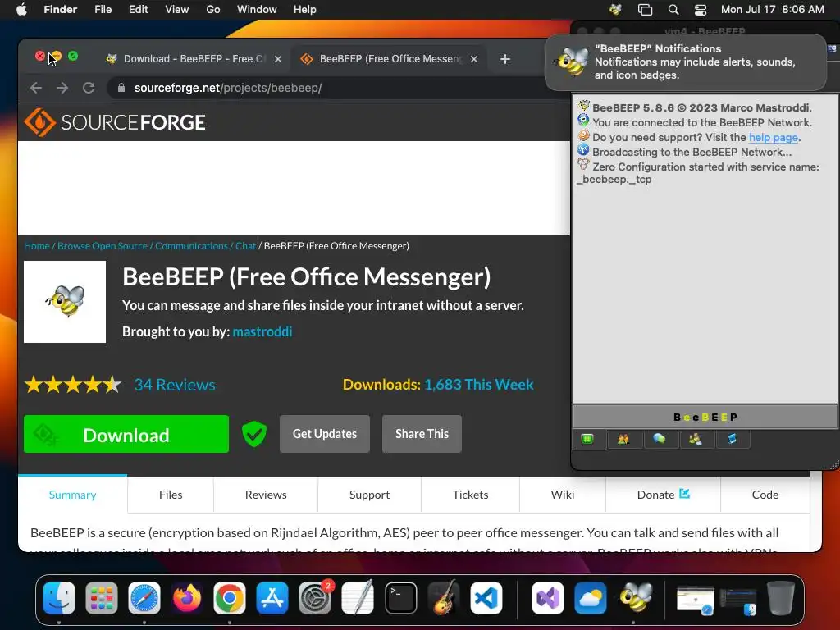Screen dimensions: 840x630
Task: Open the Wiki tab
Action: click(563, 495)
